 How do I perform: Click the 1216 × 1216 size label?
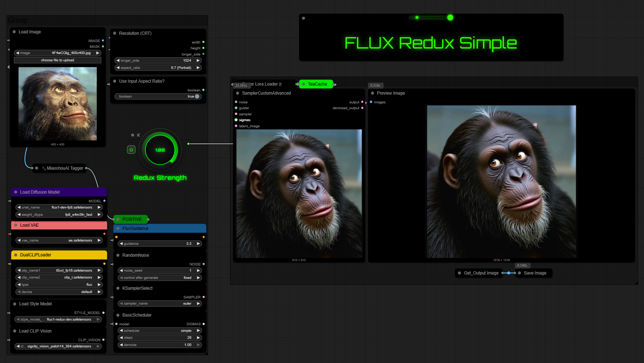pyautogui.click(x=501, y=260)
